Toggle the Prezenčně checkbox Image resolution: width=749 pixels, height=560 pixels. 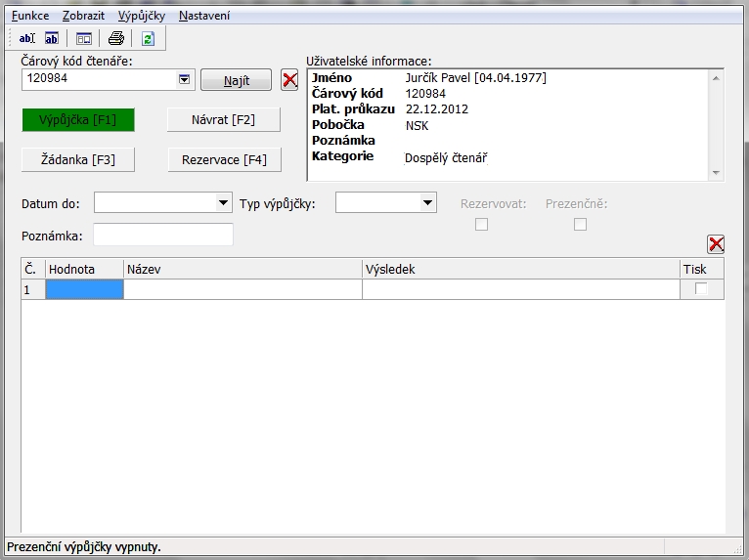[x=580, y=225]
